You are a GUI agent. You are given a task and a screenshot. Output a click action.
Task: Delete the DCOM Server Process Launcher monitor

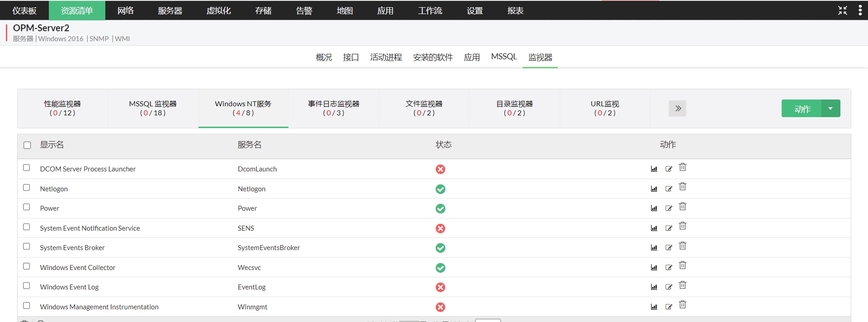[x=683, y=167]
